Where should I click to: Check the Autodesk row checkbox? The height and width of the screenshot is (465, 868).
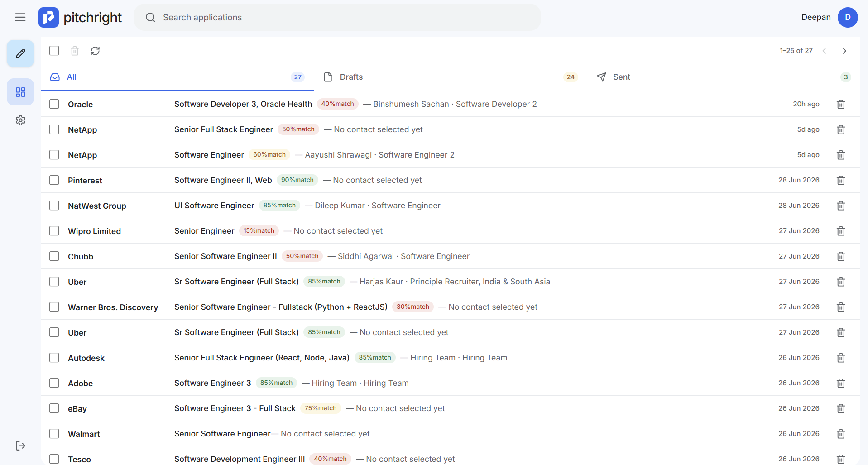(x=54, y=358)
